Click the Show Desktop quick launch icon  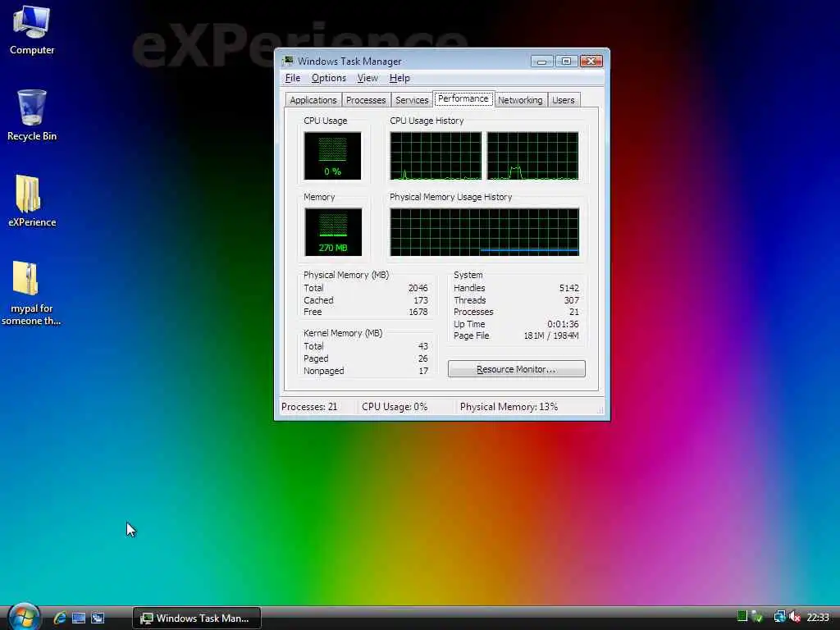(x=79, y=618)
